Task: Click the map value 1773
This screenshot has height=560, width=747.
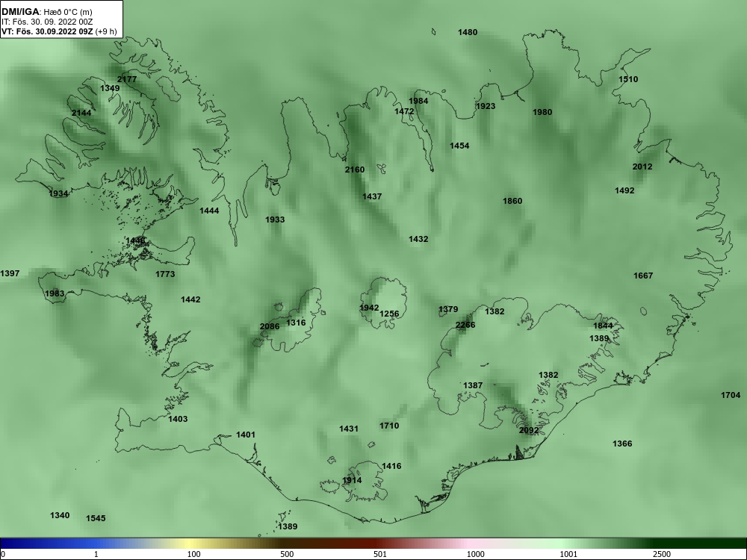Action: tap(165, 274)
